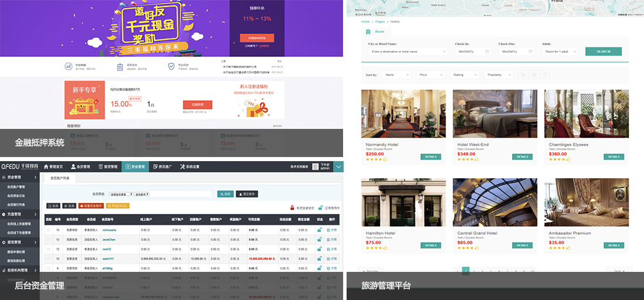Collapse the 资金管理 sidebar section
This screenshot has width=644, height=300.
click(x=20, y=178)
